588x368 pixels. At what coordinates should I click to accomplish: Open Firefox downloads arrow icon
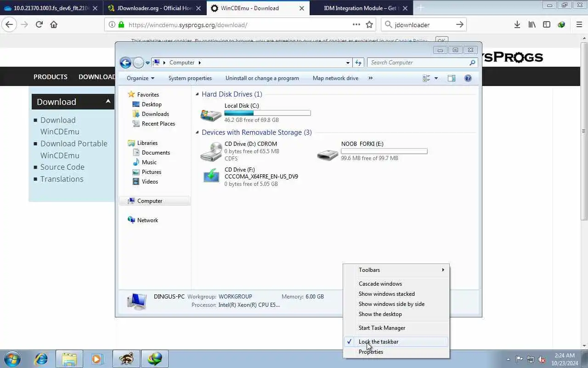click(x=517, y=25)
